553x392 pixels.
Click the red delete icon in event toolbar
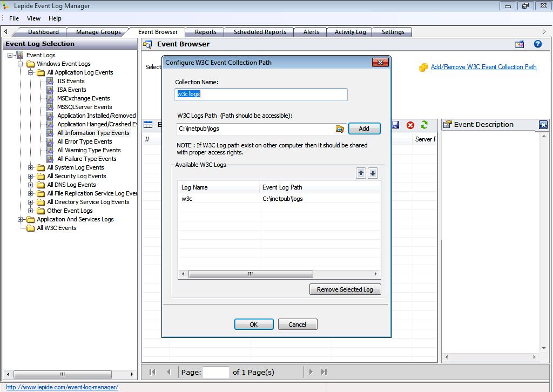pyautogui.click(x=410, y=125)
